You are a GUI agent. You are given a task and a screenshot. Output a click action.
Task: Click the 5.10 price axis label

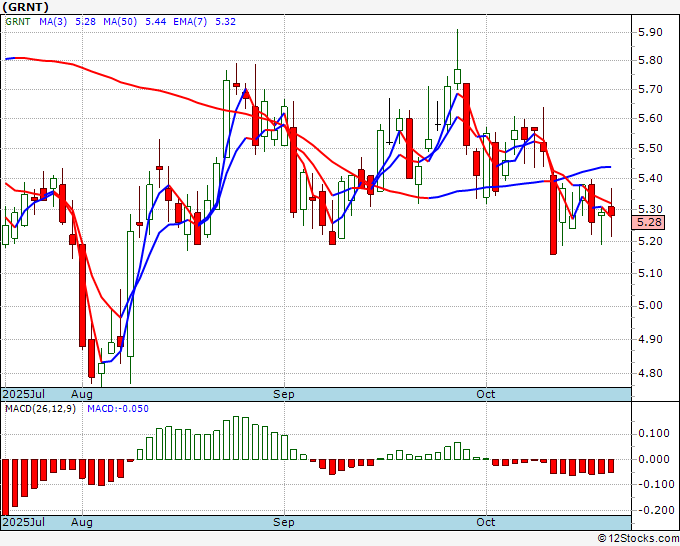pos(650,273)
